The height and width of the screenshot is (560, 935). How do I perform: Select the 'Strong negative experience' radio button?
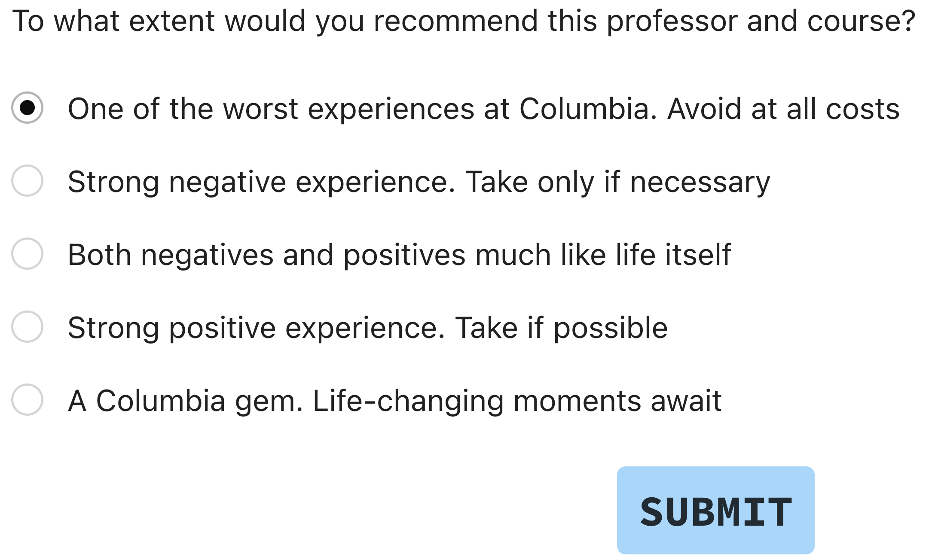(27, 181)
